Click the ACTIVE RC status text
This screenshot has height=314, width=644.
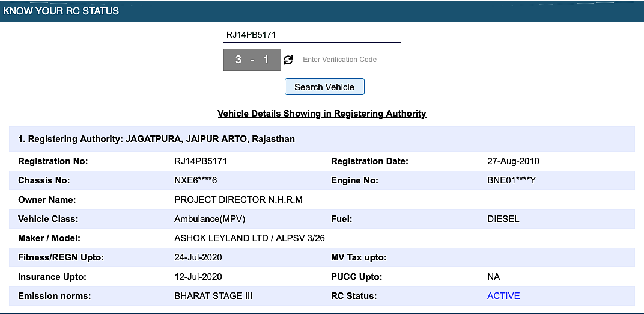tap(503, 296)
